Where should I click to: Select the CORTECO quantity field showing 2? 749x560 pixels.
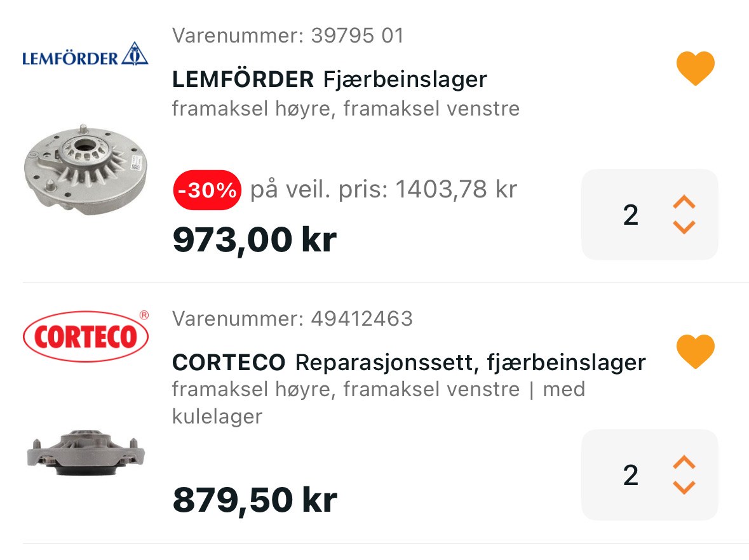[x=630, y=475]
